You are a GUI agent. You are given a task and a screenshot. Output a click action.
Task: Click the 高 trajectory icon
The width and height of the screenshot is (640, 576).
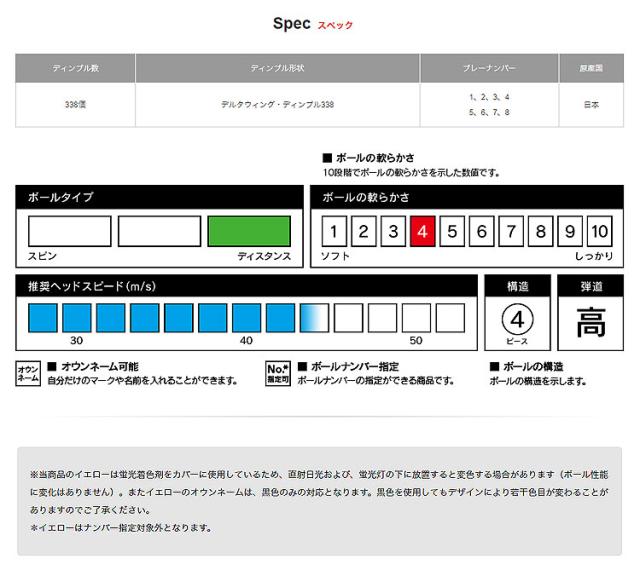[x=591, y=320]
